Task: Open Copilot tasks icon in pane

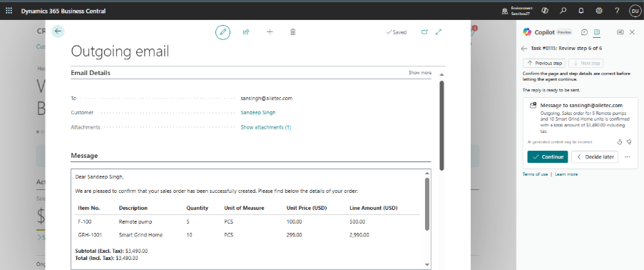Action: [x=597, y=32]
